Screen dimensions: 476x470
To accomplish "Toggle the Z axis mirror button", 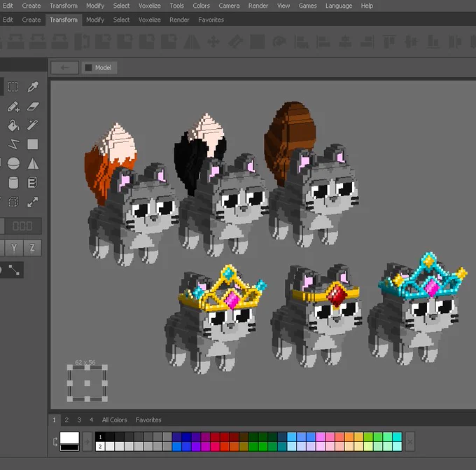I will [32, 248].
